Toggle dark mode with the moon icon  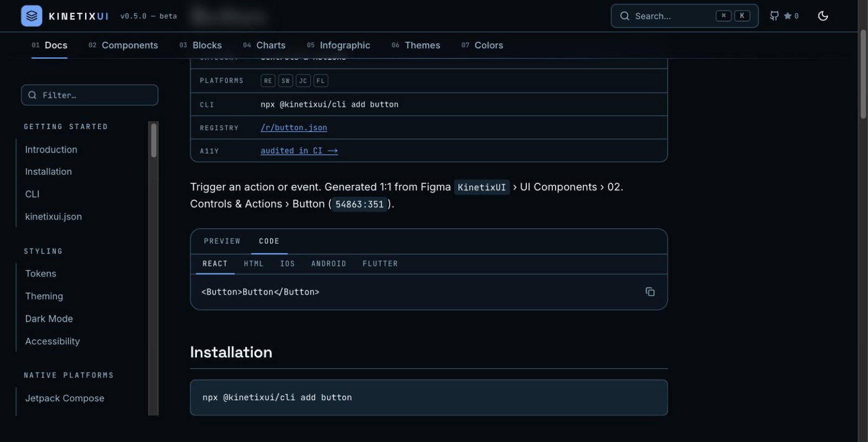coord(823,16)
